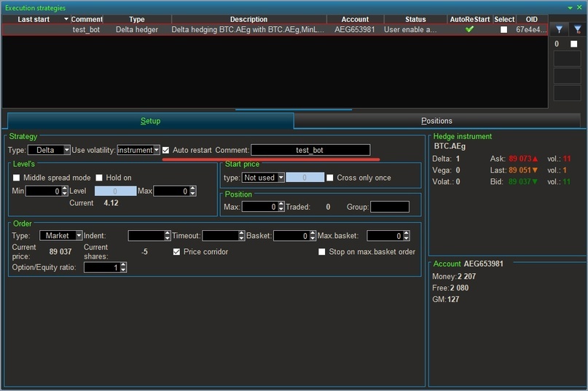588x391 pixels.
Task: Click the Order Timeout stepper field
Action: tap(223, 235)
